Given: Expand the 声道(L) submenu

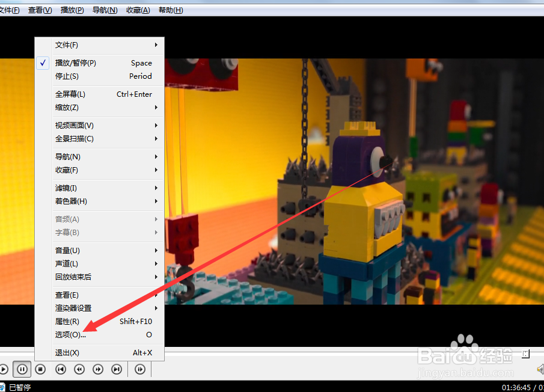Looking at the screenshot, I should coord(100,263).
